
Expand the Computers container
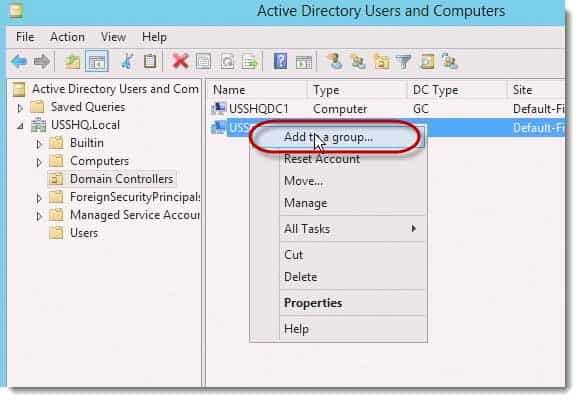click(x=38, y=162)
